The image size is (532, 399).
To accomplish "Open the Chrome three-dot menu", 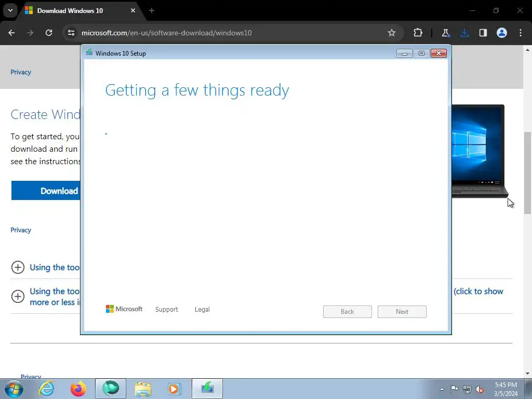I will click(x=521, y=33).
